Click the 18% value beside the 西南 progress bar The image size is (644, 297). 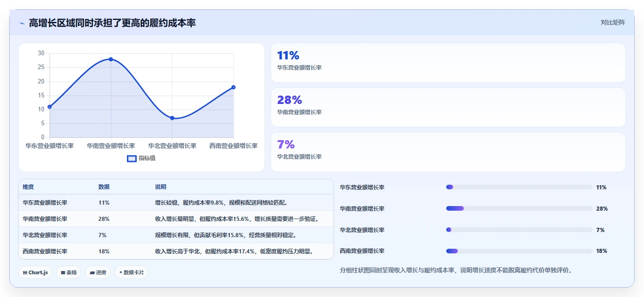(602, 251)
